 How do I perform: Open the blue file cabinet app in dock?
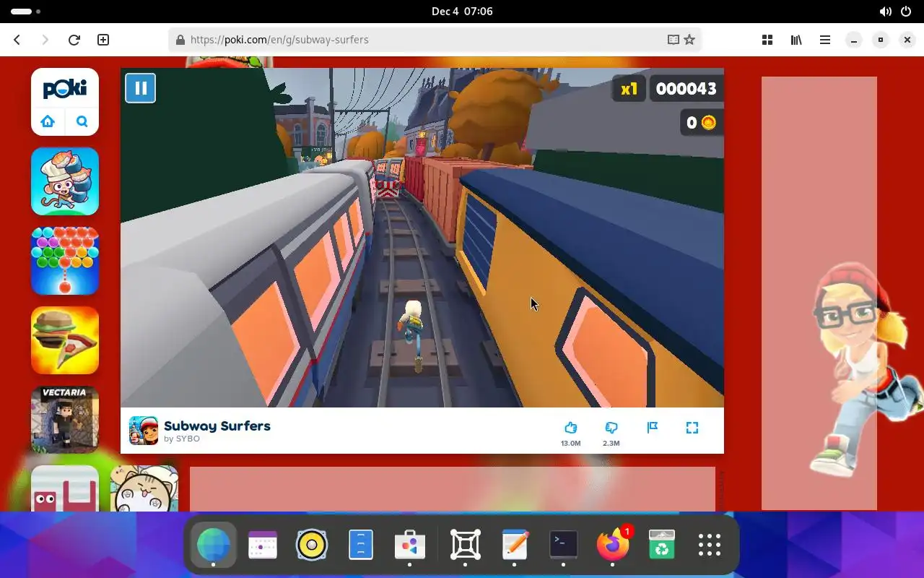361,545
